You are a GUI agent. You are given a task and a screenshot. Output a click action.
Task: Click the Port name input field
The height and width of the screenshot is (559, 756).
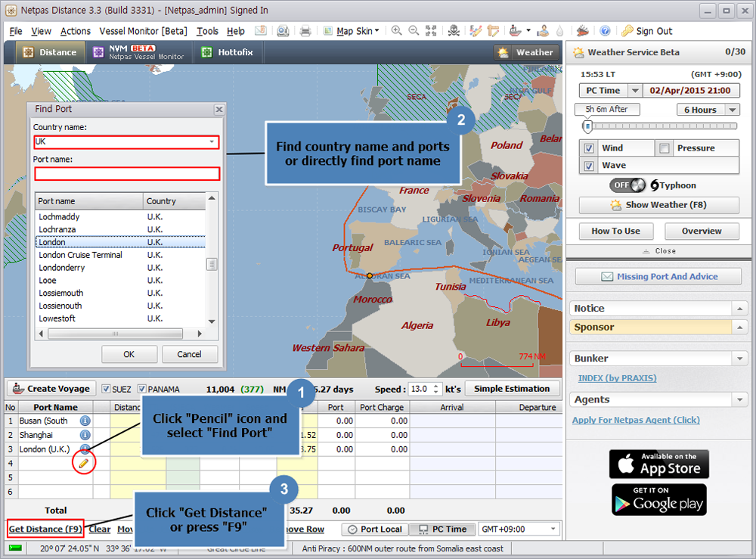(127, 174)
